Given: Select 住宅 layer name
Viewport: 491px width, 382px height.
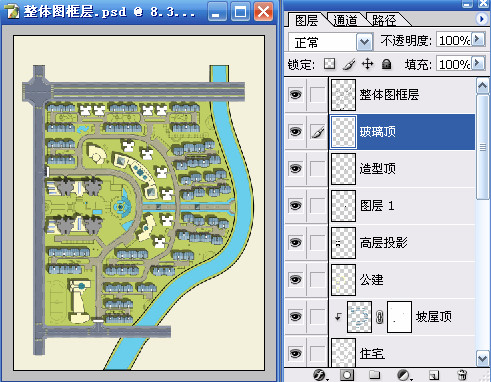Looking at the screenshot, I should 372,353.
